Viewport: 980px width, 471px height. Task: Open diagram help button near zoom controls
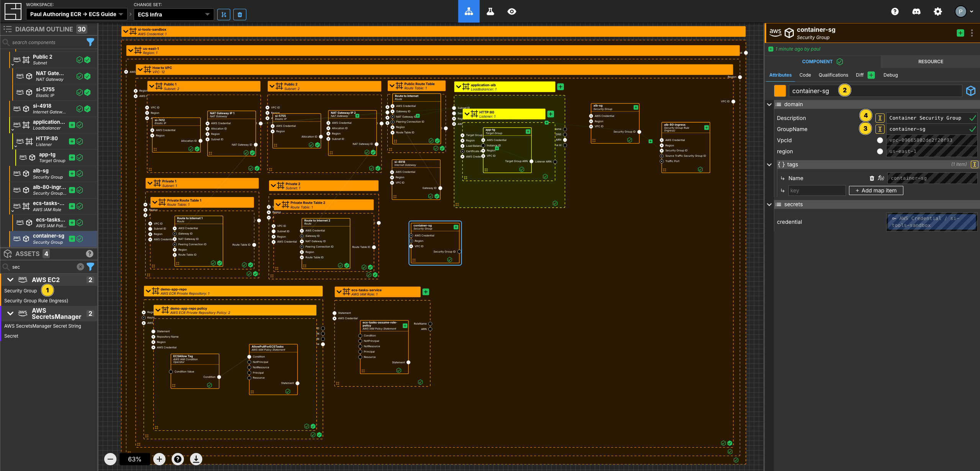pyautogui.click(x=178, y=459)
